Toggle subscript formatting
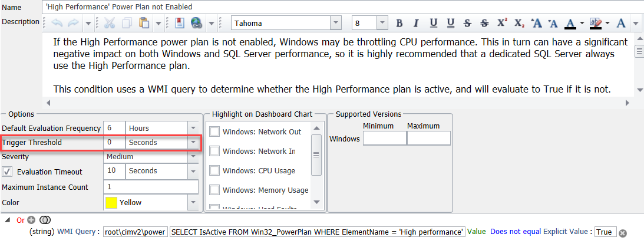This screenshot has height=247, width=644. tap(519, 24)
